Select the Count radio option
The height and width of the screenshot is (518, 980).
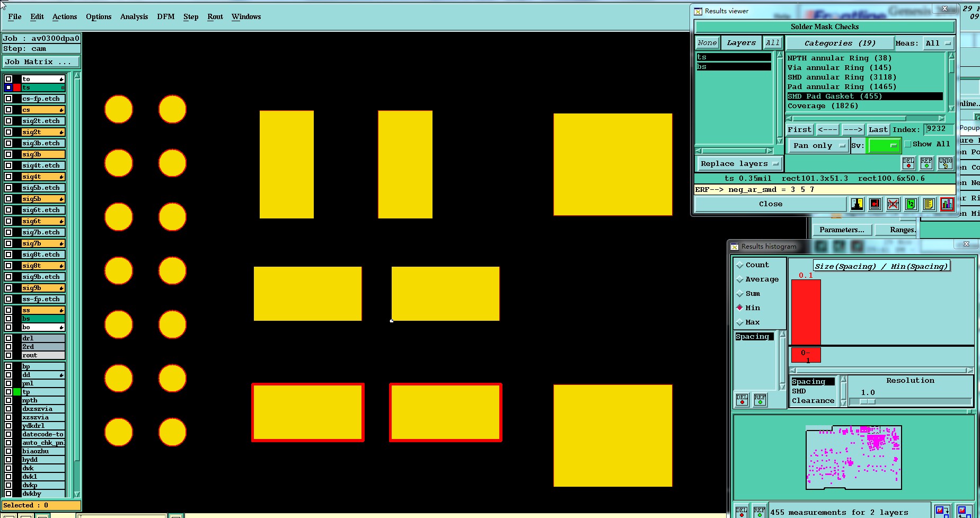click(740, 265)
